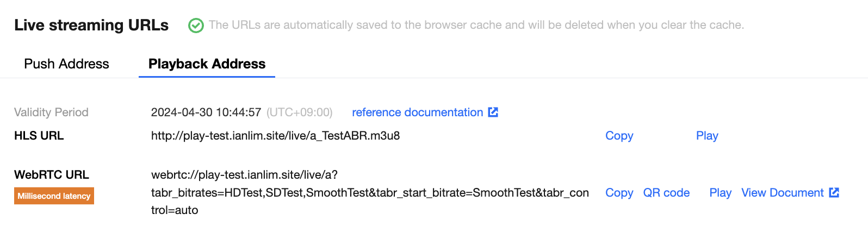
Task: Click the Live streaming URLs heading
Action: click(x=91, y=25)
